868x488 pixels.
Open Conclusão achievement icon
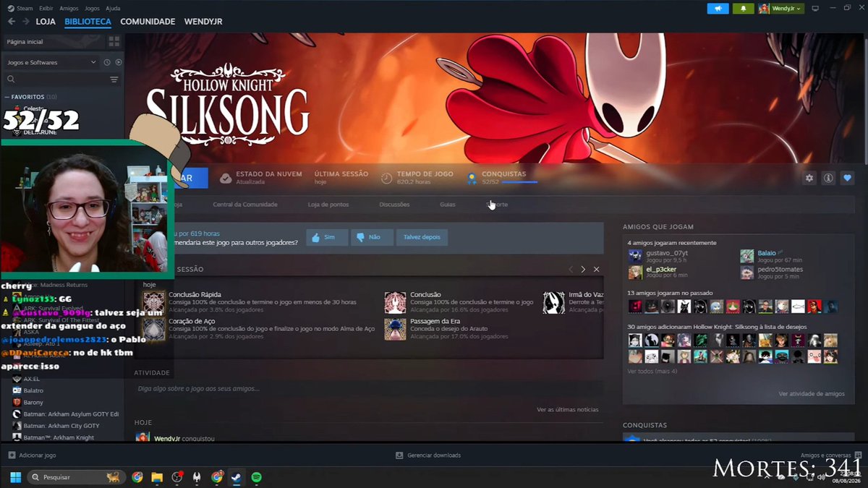[395, 302]
